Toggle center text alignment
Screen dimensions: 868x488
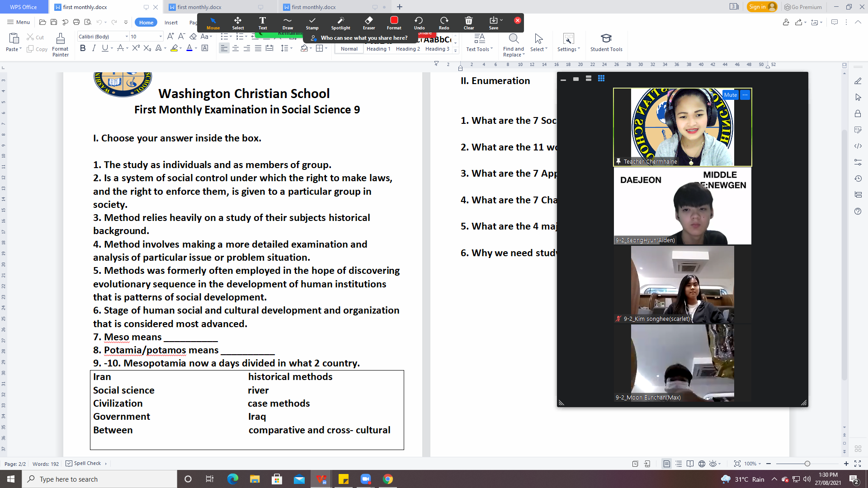click(236, 48)
